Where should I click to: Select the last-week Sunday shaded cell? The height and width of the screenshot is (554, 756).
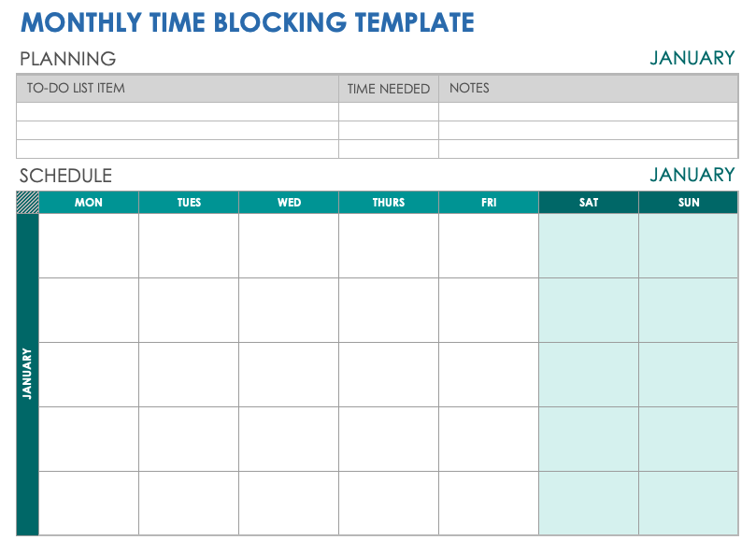[689, 503]
